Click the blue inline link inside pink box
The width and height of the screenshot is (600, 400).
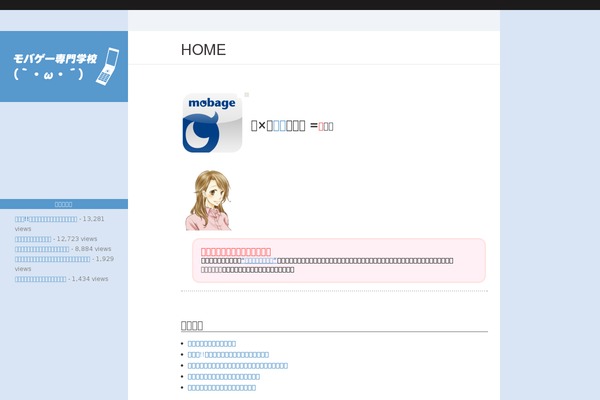259,261
